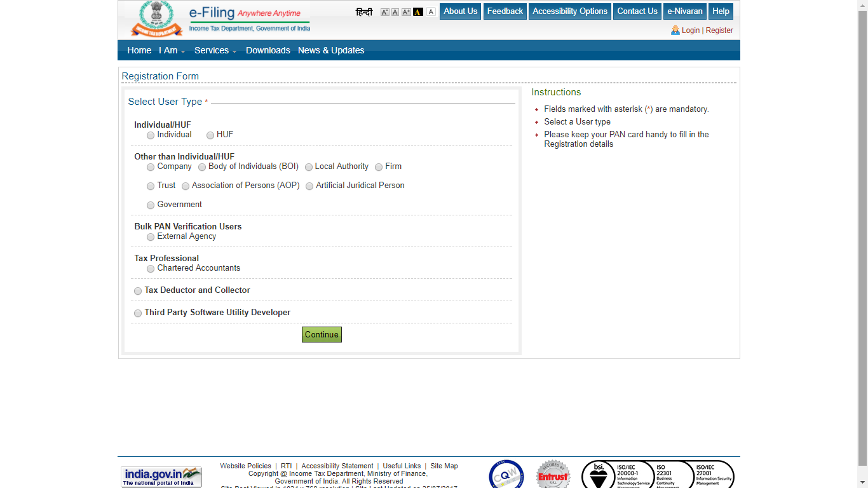Click the decrease font size icon
Image resolution: width=868 pixels, height=488 pixels.
tap(384, 11)
